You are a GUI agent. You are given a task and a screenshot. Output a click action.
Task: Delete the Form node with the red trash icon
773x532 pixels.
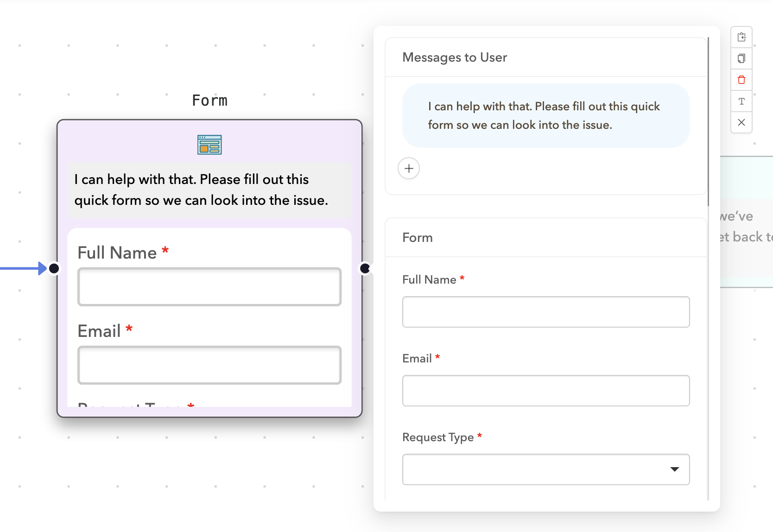pos(741,80)
